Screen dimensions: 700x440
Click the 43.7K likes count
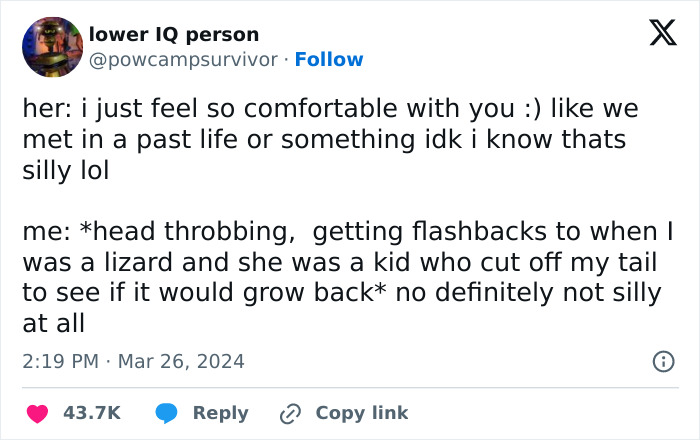point(91,412)
